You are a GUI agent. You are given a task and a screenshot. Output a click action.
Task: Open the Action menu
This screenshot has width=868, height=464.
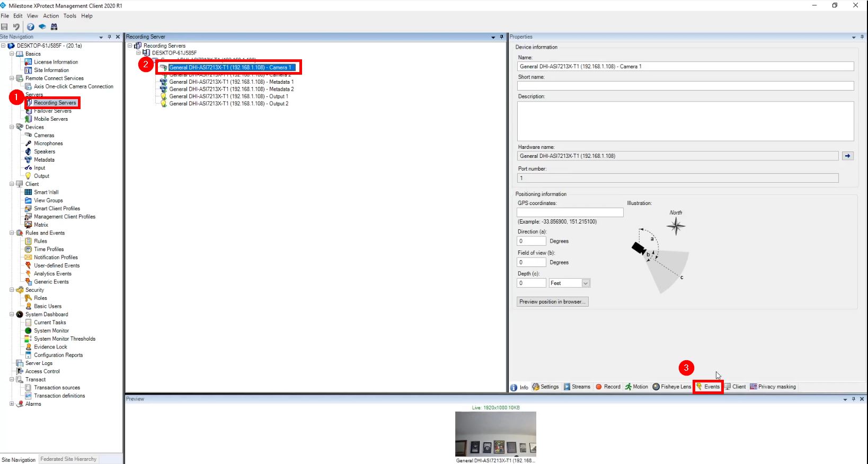[51, 16]
